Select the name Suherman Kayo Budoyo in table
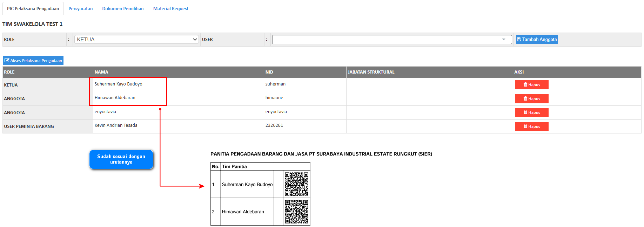 [118, 84]
